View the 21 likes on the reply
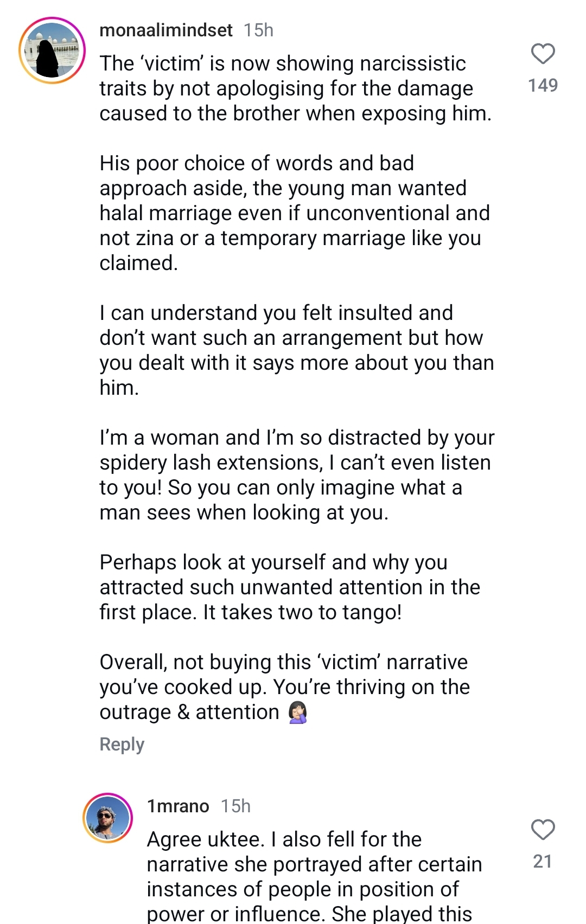 pyautogui.click(x=543, y=861)
